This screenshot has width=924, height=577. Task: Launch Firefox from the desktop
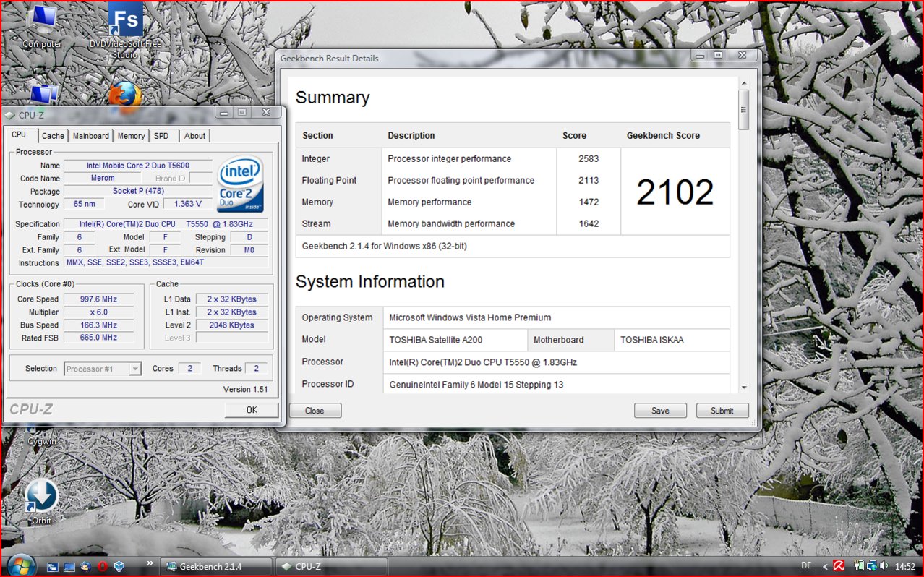(124, 96)
